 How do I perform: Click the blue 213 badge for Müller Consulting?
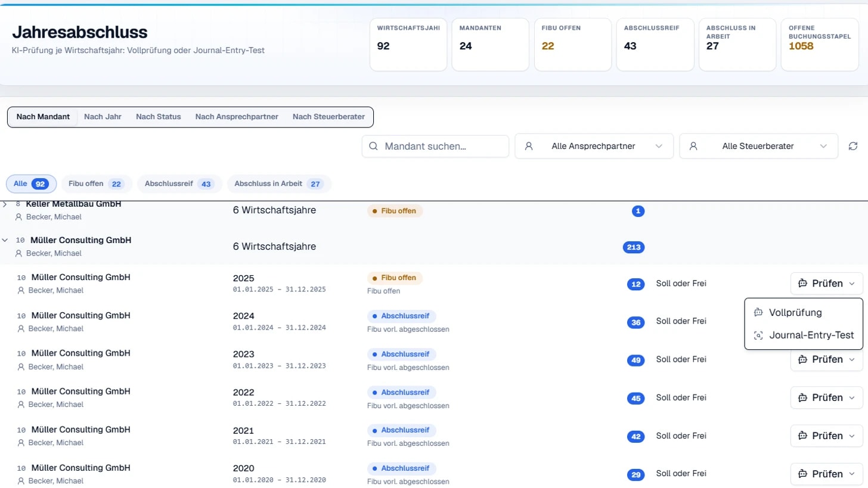(634, 247)
